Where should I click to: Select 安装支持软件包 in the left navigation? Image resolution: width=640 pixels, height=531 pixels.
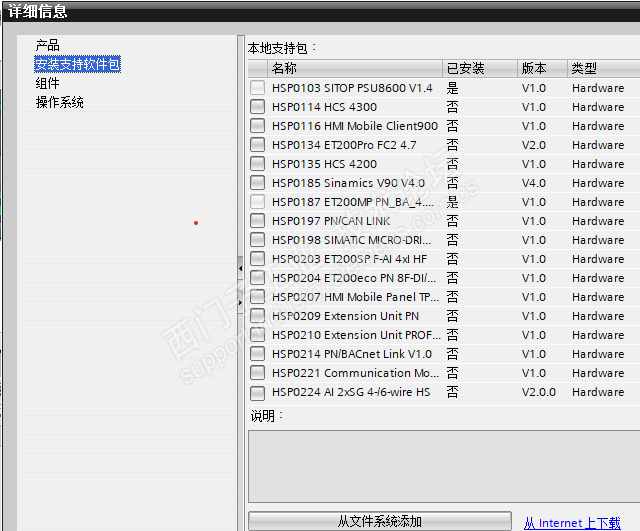coord(78,64)
